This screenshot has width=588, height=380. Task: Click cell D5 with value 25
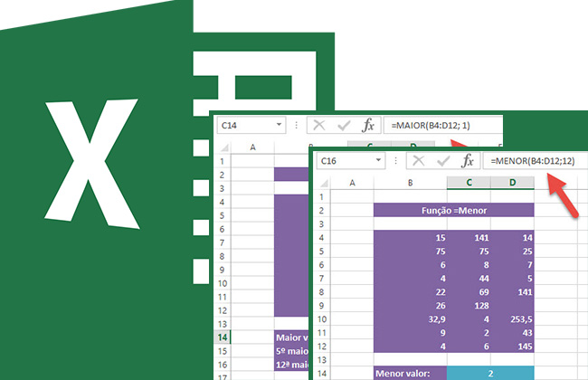pyautogui.click(x=512, y=252)
